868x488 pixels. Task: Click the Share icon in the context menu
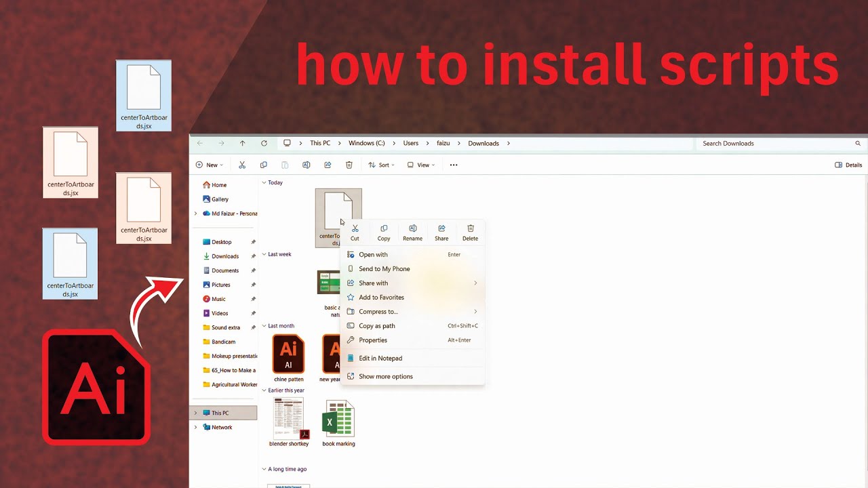tap(441, 228)
